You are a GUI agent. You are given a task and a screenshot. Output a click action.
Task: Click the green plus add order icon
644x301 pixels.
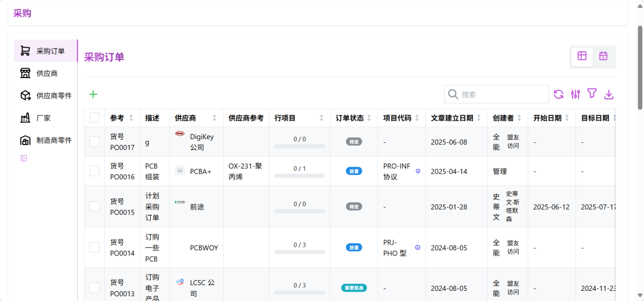(x=93, y=94)
